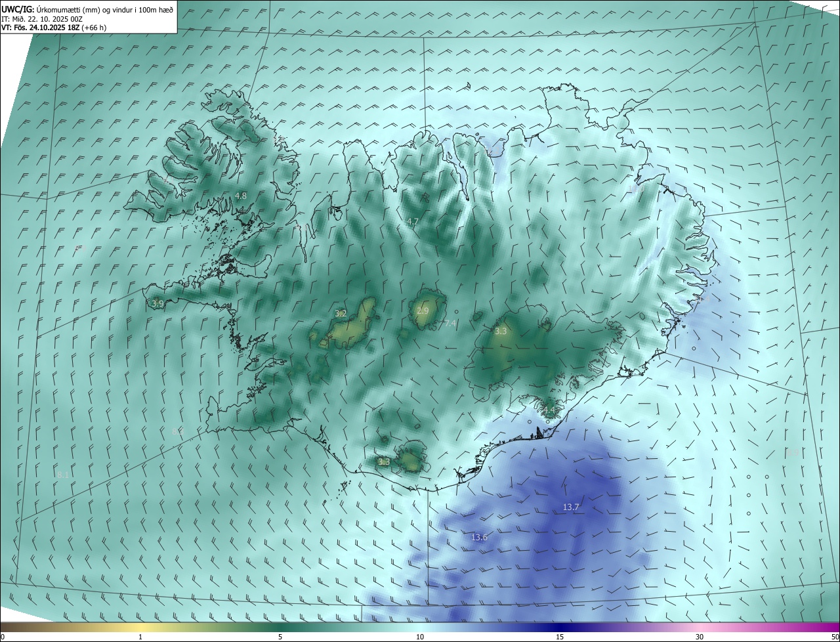
Task: Click the 3.2 value label on the glacier
Action: [341, 313]
